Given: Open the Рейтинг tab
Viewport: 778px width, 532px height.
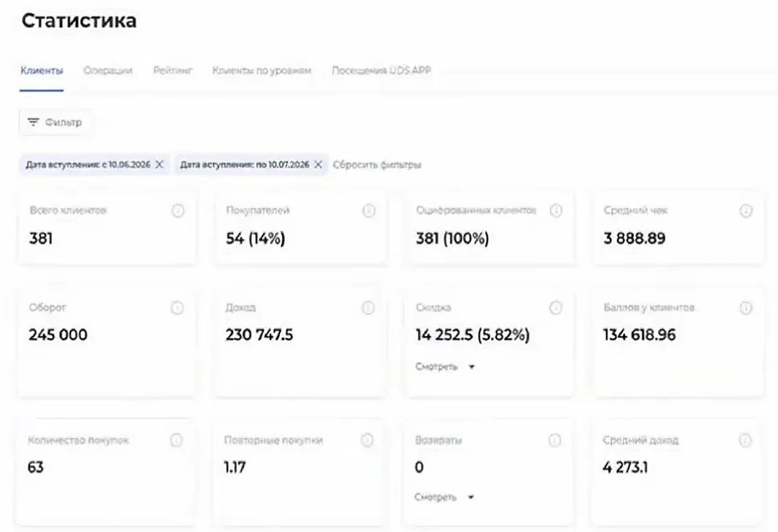Looking at the screenshot, I should (172, 71).
